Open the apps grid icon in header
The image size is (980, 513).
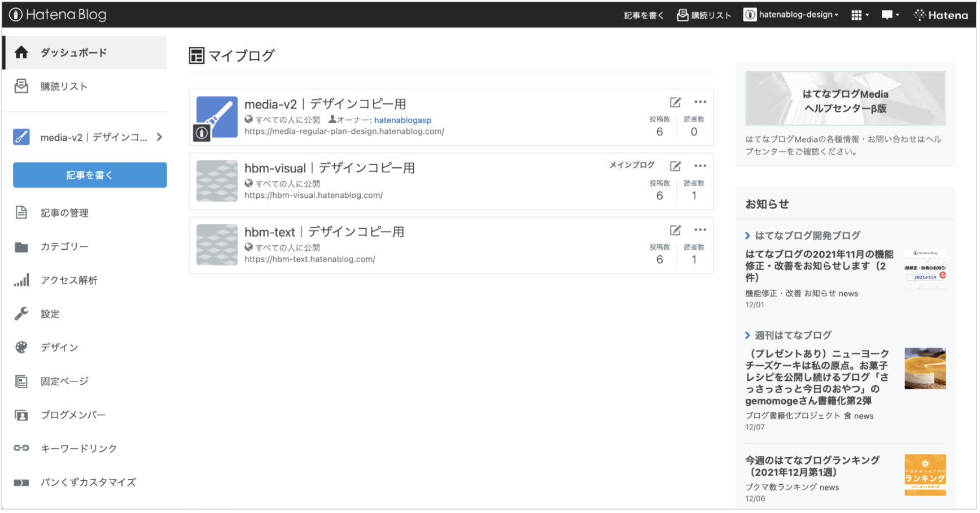click(859, 15)
